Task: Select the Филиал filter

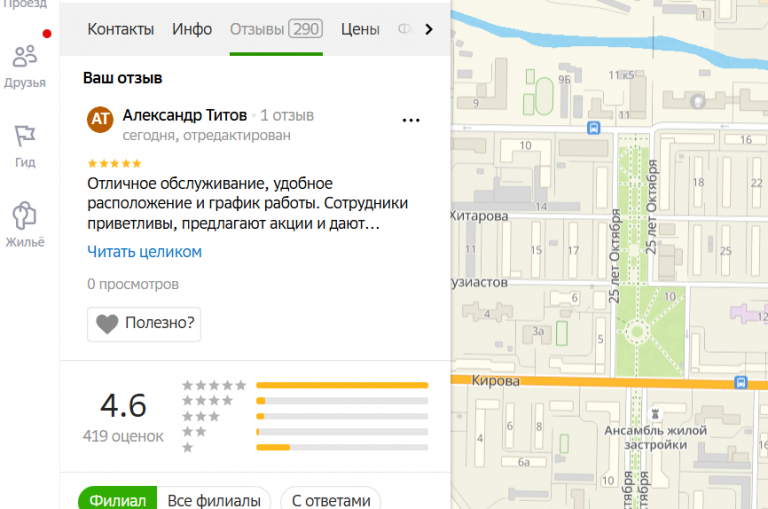Action: tap(118, 499)
